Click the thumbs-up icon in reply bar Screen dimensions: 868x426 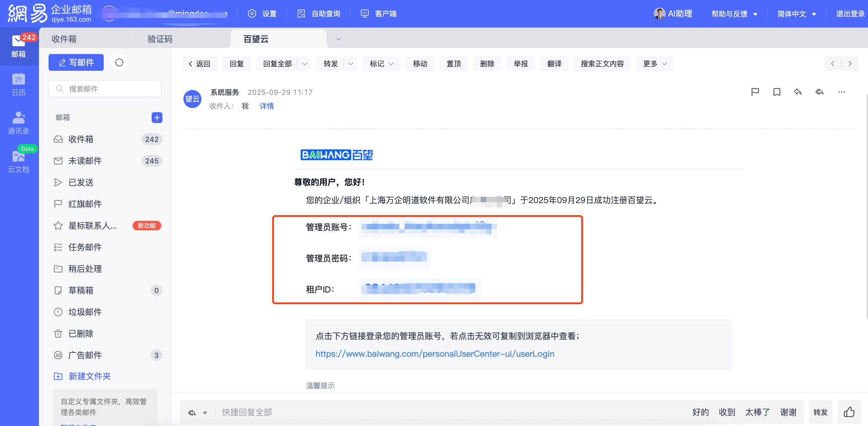[849, 412]
